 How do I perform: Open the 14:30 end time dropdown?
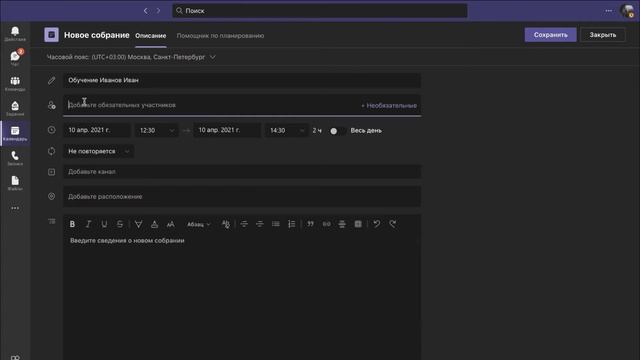[x=287, y=130]
